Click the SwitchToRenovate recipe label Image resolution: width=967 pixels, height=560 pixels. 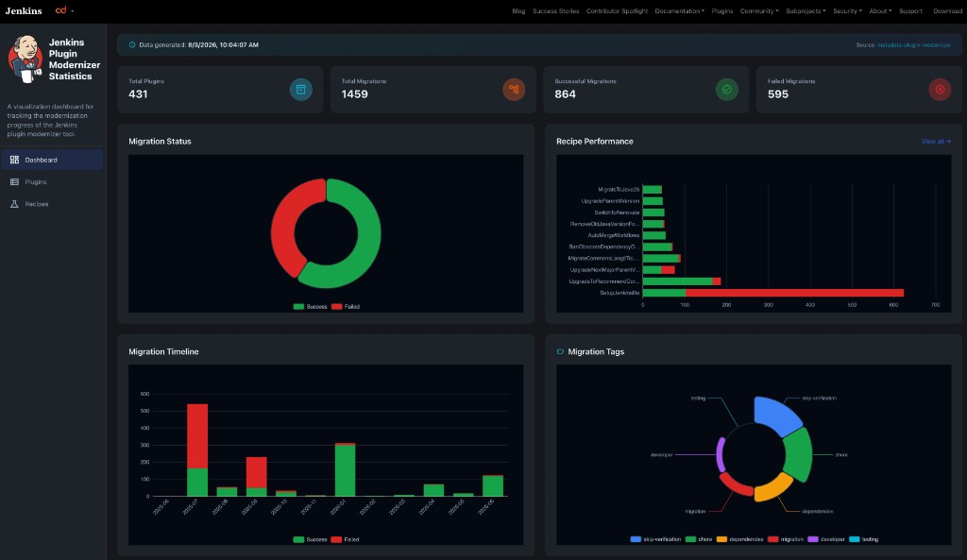[x=617, y=212]
